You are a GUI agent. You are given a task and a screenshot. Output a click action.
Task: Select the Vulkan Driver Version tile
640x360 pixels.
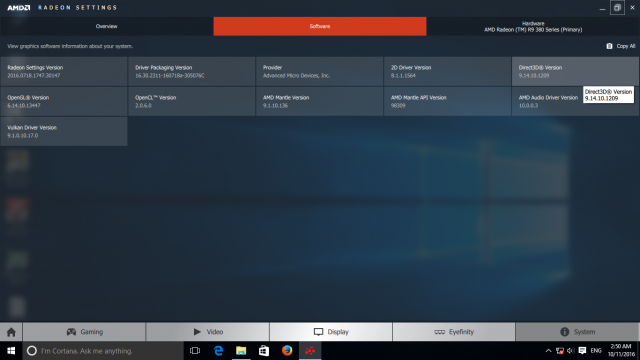pos(64,131)
